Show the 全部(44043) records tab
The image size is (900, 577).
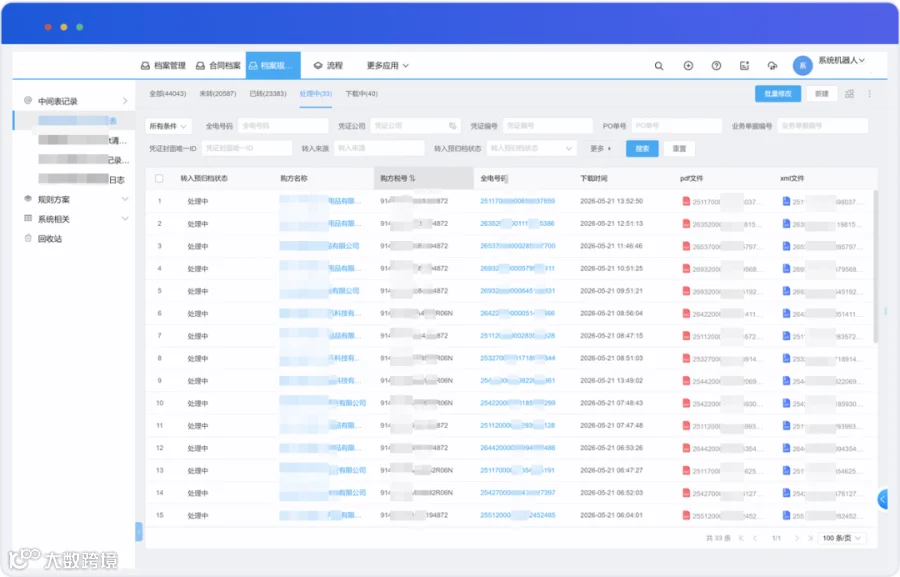click(x=168, y=94)
